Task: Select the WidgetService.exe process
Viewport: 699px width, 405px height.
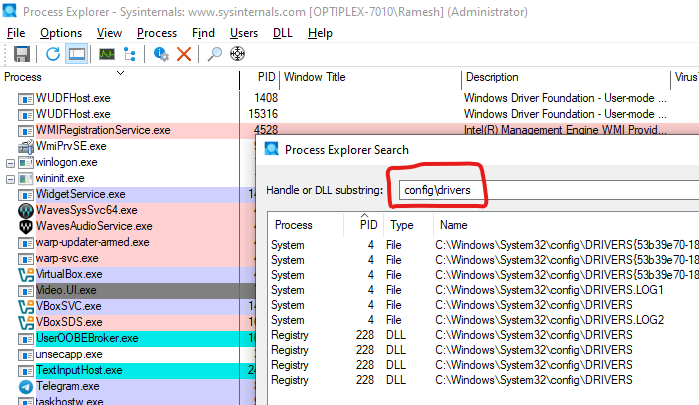Action: (80, 194)
